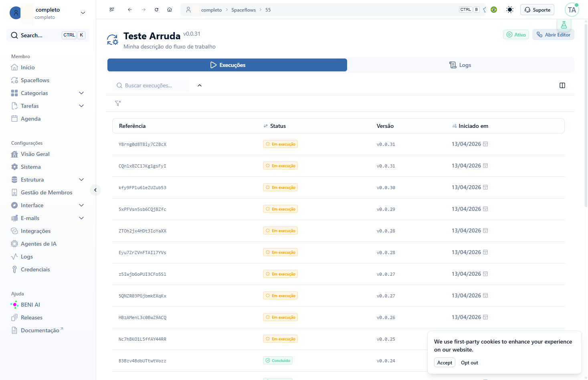Screen dimensions: 588x380
Task: Click Spaceflows in the breadcrumb
Action: pyautogui.click(x=243, y=10)
